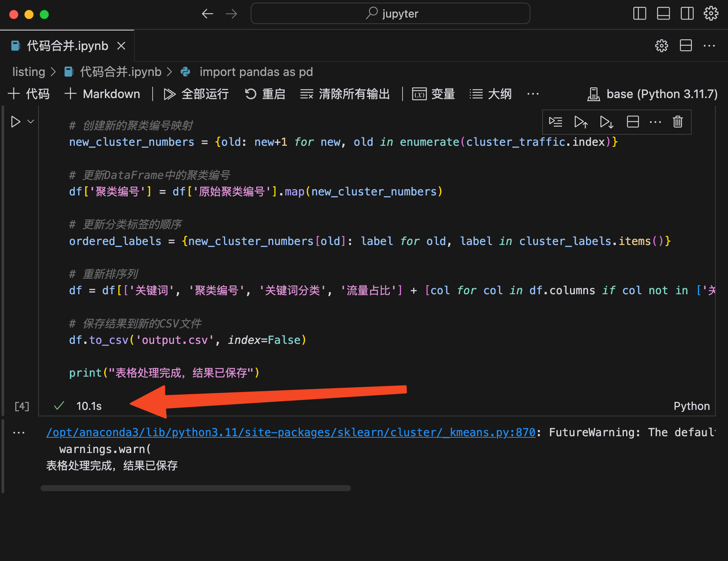Image resolution: width=728 pixels, height=561 pixels.
Task: Click the run by line icon
Action: [556, 122]
